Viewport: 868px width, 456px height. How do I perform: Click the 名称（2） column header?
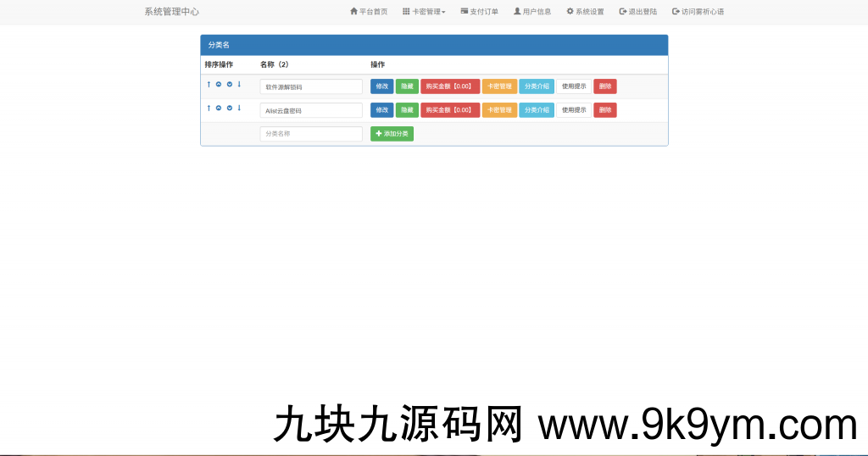(275, 64)
